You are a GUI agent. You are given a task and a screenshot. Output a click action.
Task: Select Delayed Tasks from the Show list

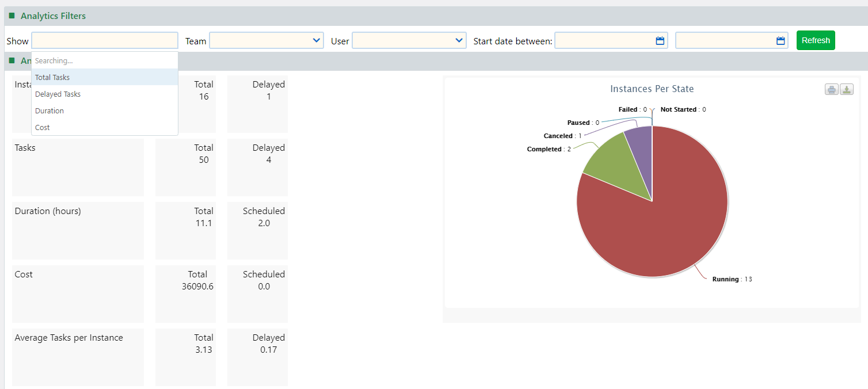(x=58, y=94)
